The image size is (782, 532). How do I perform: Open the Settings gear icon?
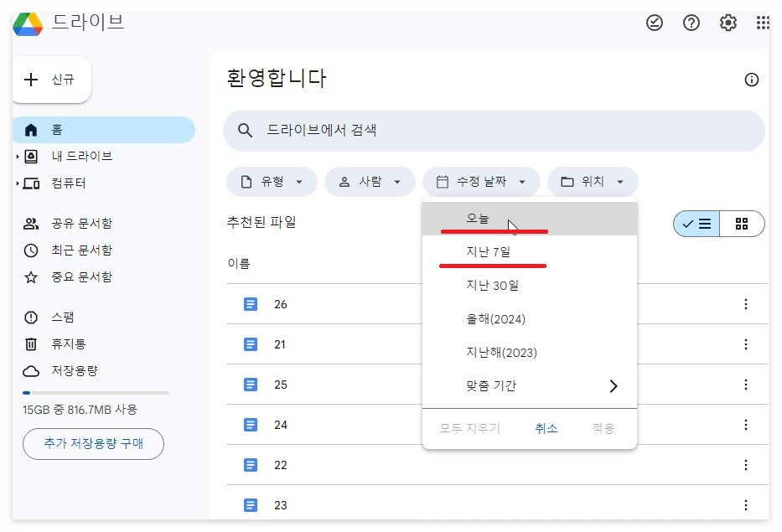[x=728, y=23]
